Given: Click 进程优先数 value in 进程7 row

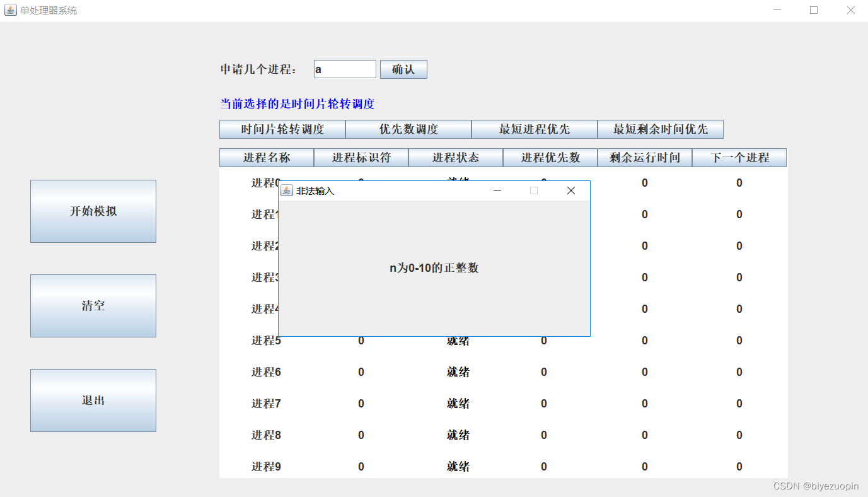Looking at the screenshot, I should (544, 404).
